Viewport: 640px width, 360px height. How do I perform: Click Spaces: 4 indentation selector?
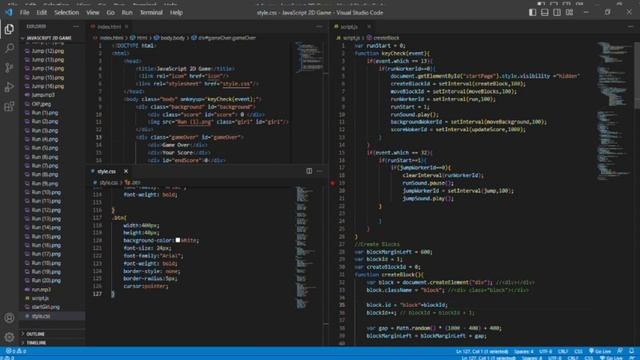(x=524, y=351)
